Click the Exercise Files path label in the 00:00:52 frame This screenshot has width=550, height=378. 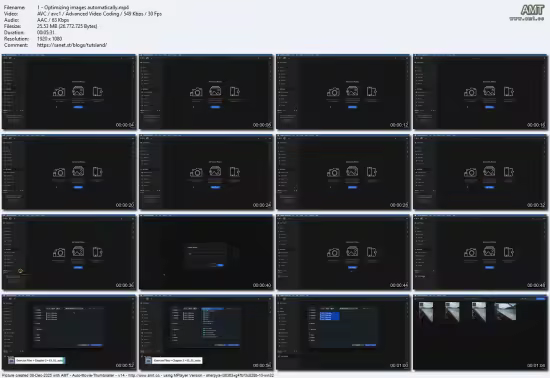click(x=39, y=360)
